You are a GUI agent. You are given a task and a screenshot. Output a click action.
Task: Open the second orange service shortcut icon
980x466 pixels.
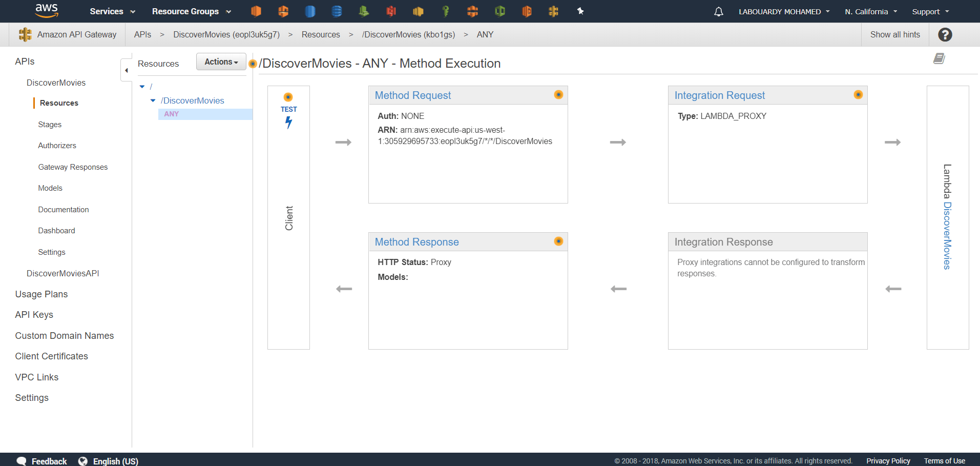(283, 11)
